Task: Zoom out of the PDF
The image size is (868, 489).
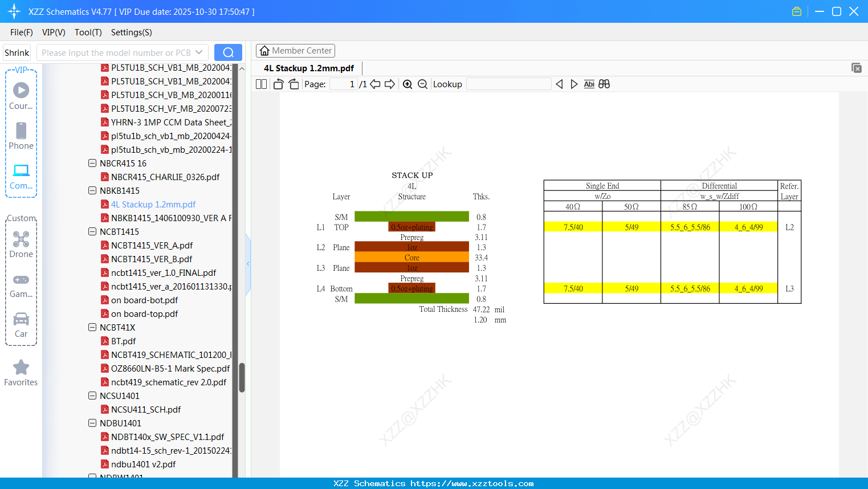Action: (422, 84)
